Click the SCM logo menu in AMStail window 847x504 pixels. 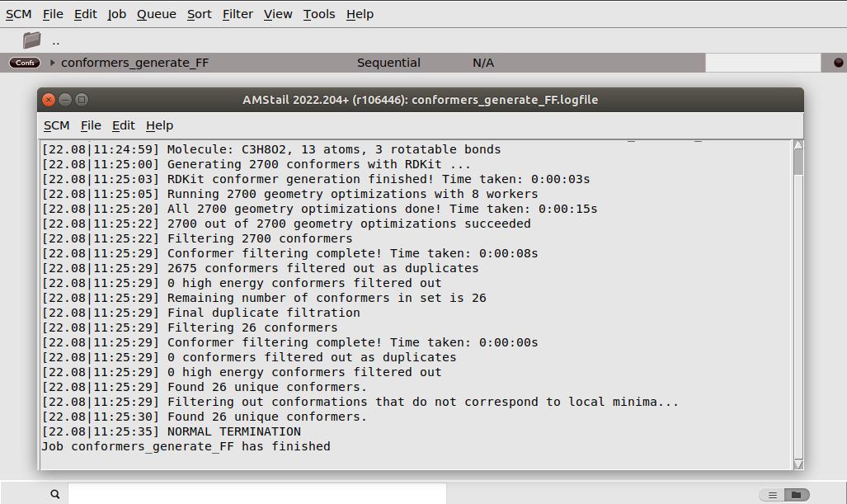[56, 125]
